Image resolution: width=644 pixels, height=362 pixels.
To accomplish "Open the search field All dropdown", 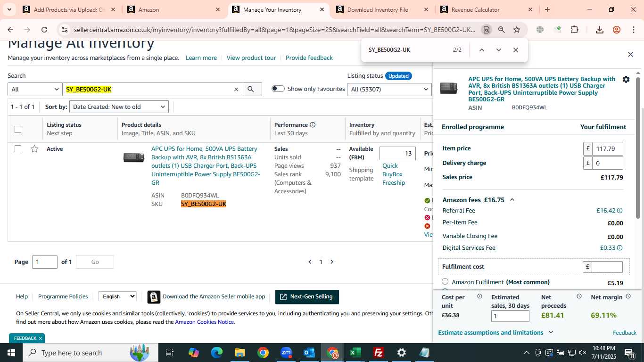I will 35,89.
